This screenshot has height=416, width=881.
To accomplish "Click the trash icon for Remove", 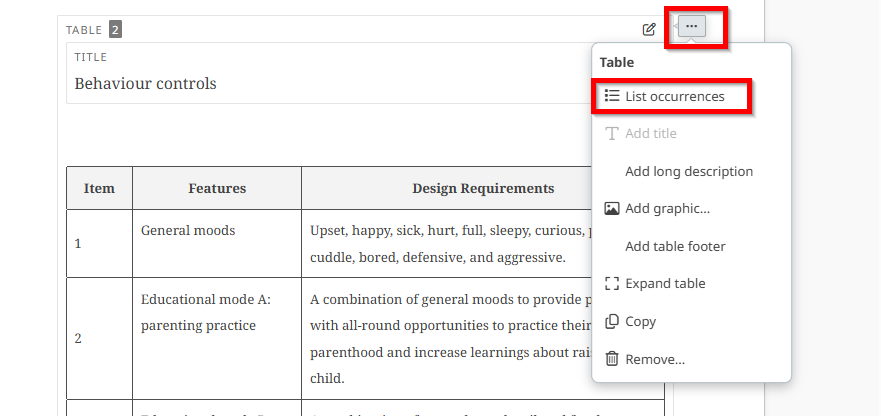I will point(612,359).
